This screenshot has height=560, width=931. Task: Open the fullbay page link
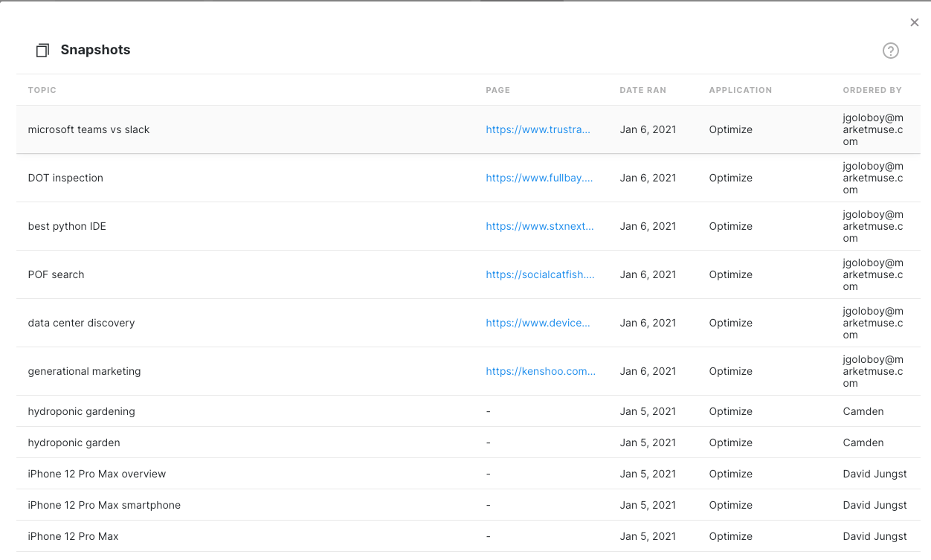tap(539, 178)
